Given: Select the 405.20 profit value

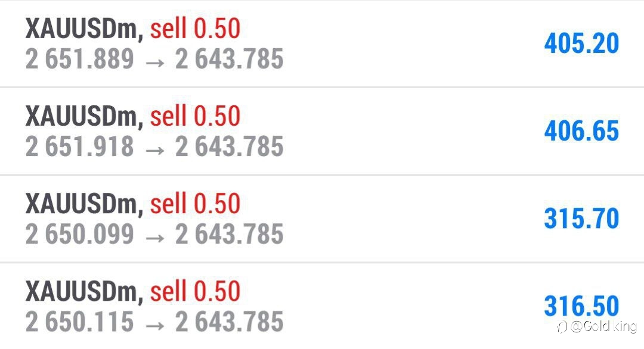Looking at the screenshot, I should (x=581, y=43).
